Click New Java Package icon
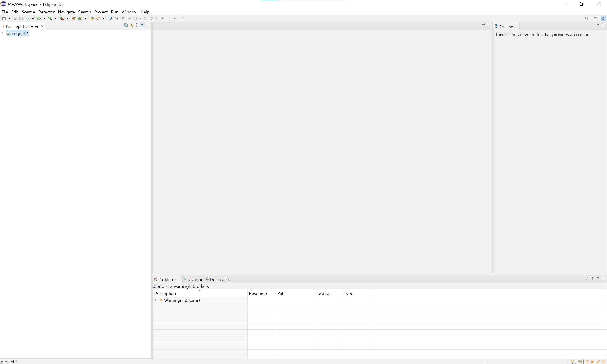Viewport: 607px width, 364px height. 74,18
